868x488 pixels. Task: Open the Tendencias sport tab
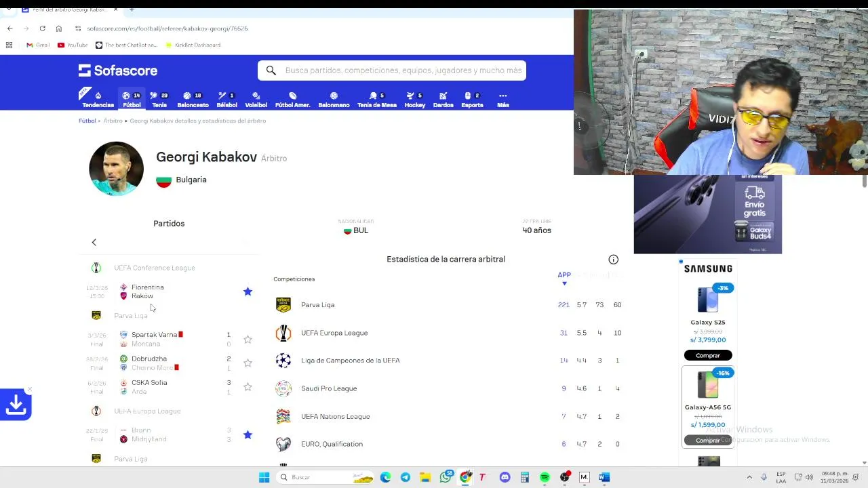[x=98, y=100]
